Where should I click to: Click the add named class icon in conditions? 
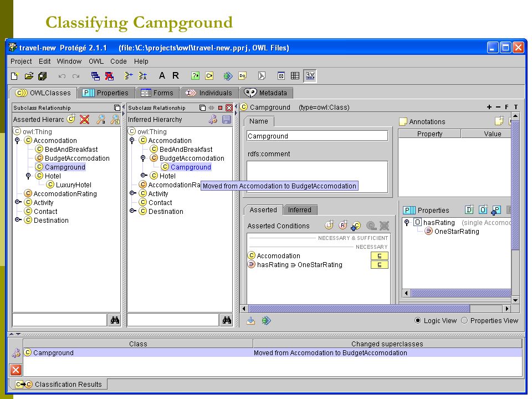coord(356,226)
